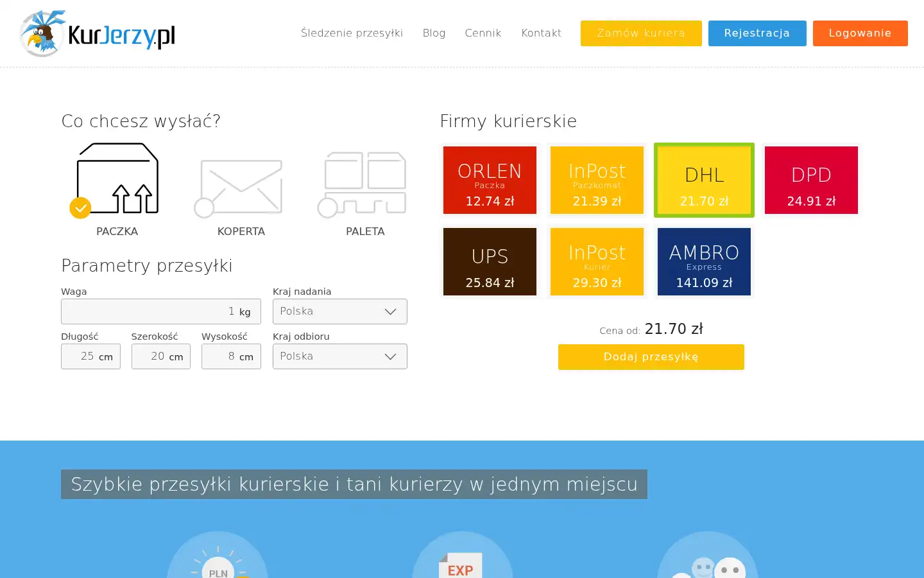Choose the AMBRO Express 141.09 zł tile
This screenshot has height=578, width=924.
[704, 261]
